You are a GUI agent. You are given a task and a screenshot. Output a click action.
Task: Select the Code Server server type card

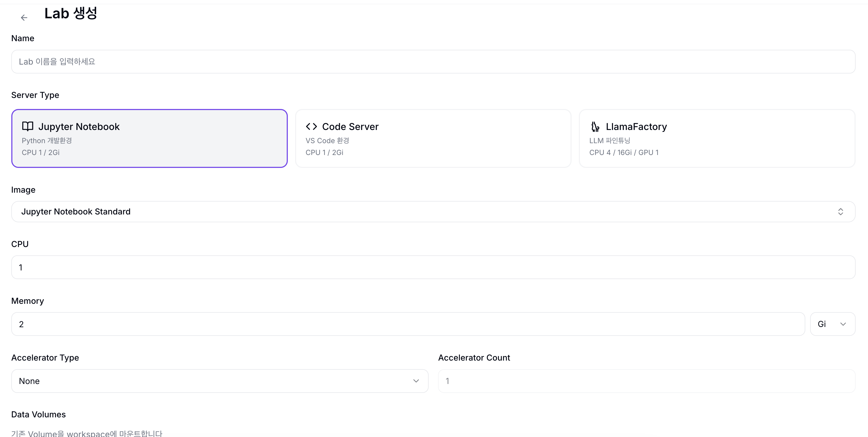pos(433,138)
